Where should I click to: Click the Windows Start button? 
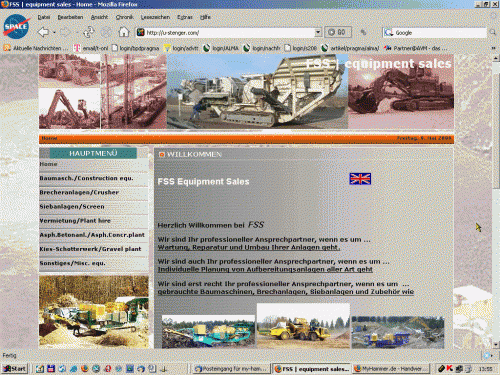[x=14, y=369]
